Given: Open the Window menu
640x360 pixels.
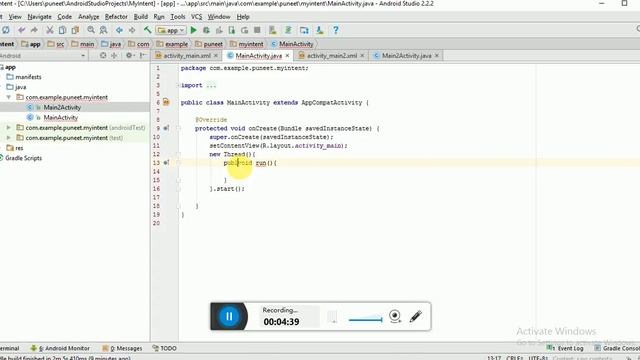Looking at the screenshot, I should coord(219,17).
